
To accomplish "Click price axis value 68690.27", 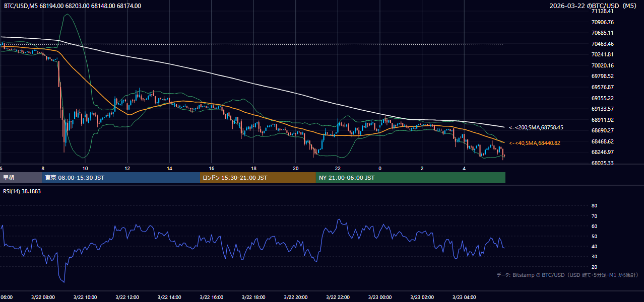I will tap(603, 130).
